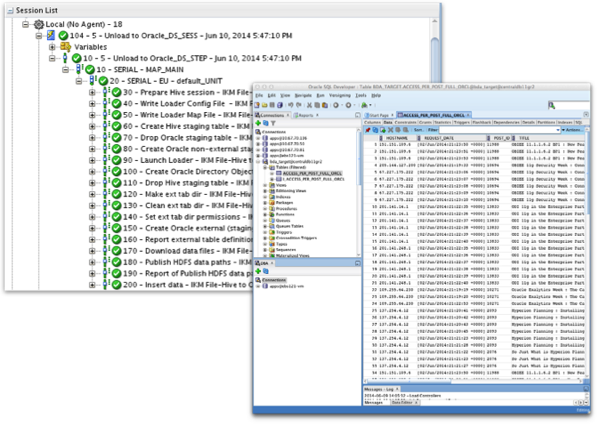
Task: Click the green plus icon in the DBA panel
Action: (258, 271)
